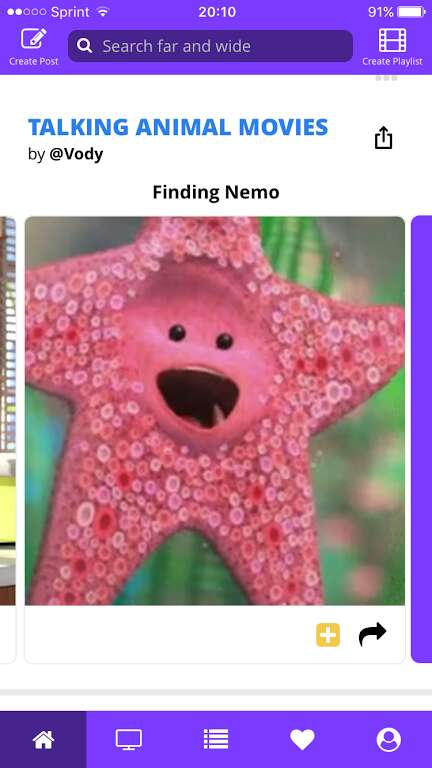Open the user profile tab

click(389, 740)
